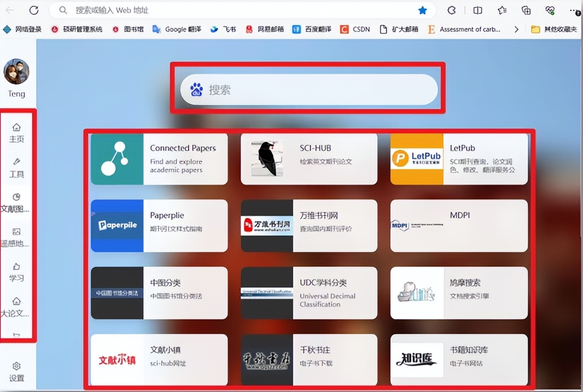The image size is (583, 392).
Task: Click the 搜索 search box
Action: click(309, 89)
